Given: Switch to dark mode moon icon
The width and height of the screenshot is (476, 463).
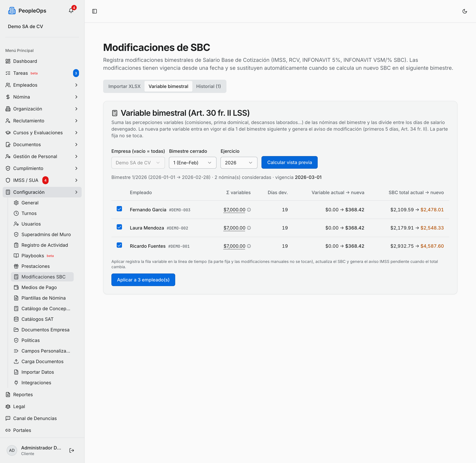Looking at the screenshot, I should point(465,11).
